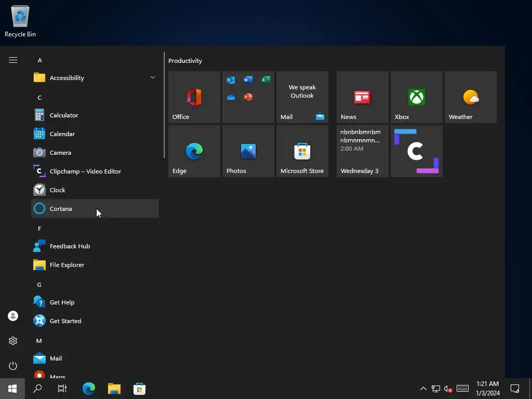Open File Explorer from the taskbar
This screenshot has height=399, width=532.
114,389
